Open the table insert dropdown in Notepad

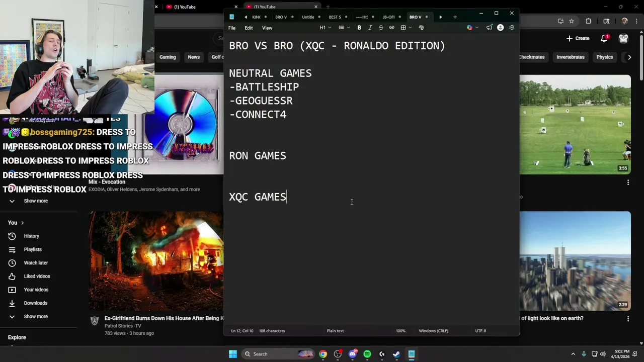406,28
